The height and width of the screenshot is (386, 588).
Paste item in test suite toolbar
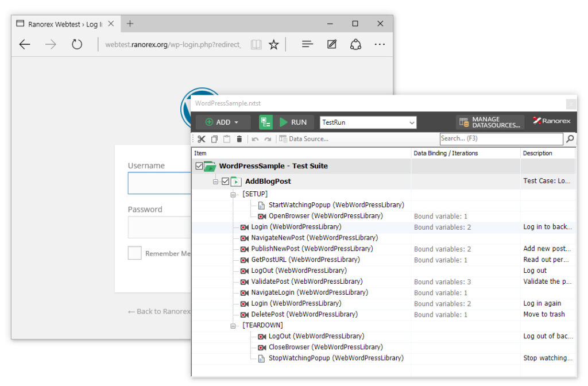pyautogui.click(x=227, y=139)
